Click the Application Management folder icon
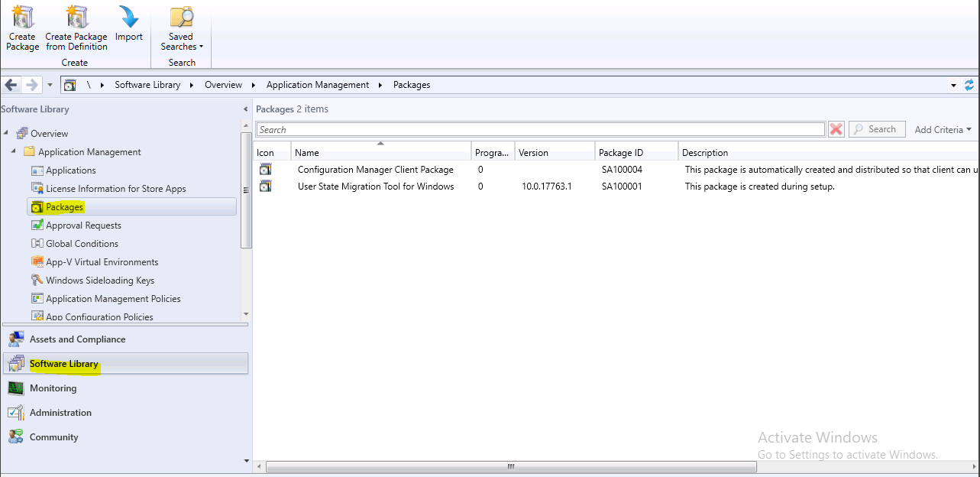The width and height of the screenshot is (980, 477). (29, 151)
